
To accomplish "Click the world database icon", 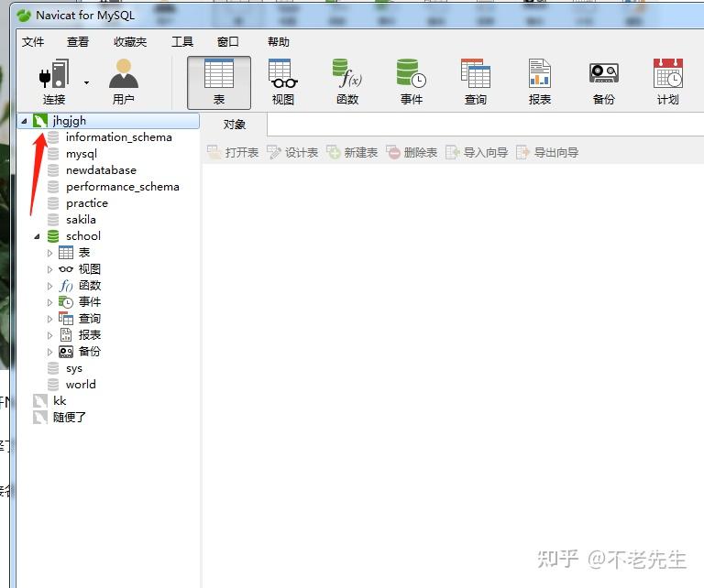I will (53, 385).
